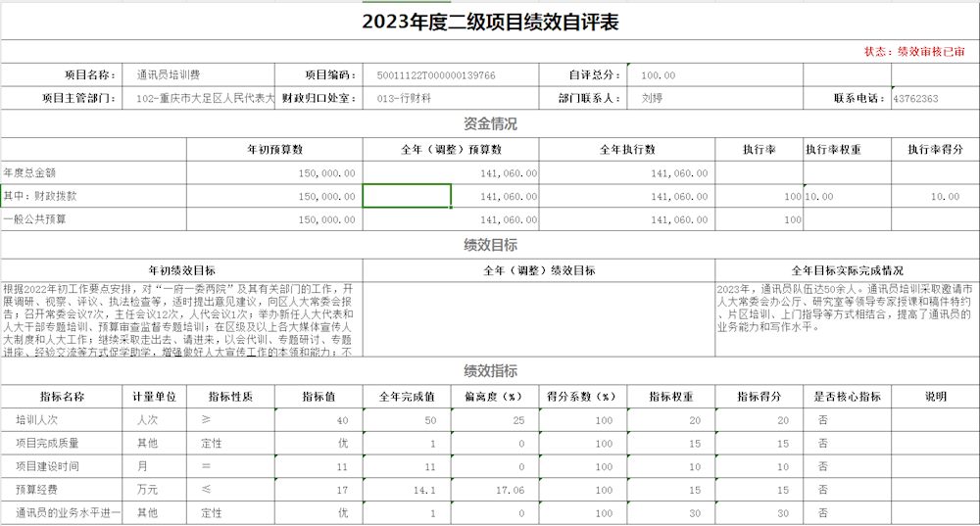Click the title 2023年度二级项目绩效自评表

(490, 22)
